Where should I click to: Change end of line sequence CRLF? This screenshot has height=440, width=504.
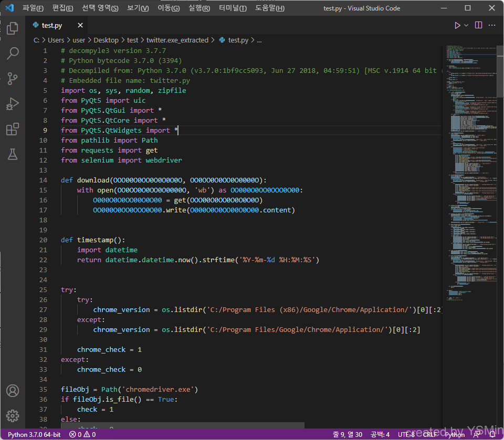click(430, 435)
